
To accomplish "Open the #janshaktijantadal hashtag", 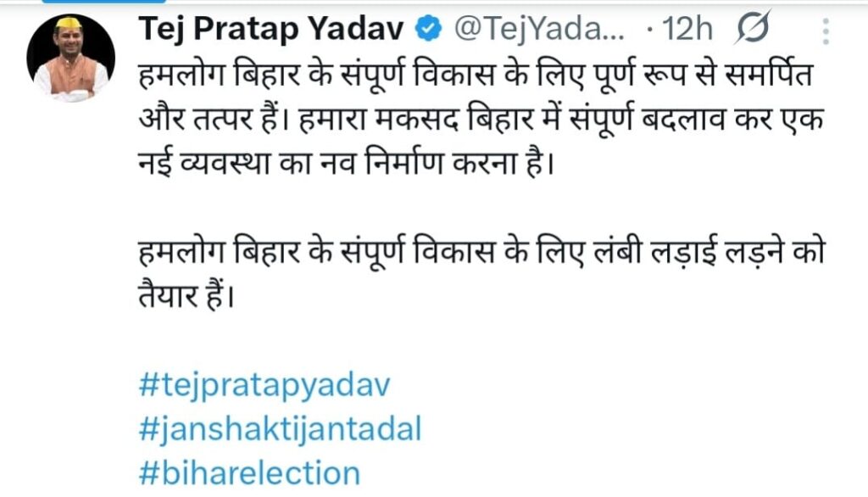I will [279, 429].
